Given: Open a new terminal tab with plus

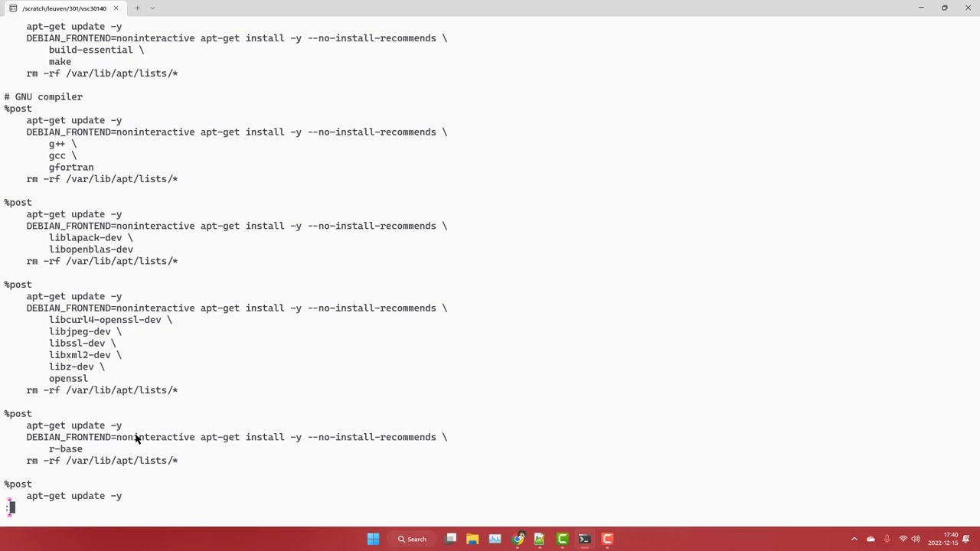Looking at the screenshot, I should click(137, 8).
